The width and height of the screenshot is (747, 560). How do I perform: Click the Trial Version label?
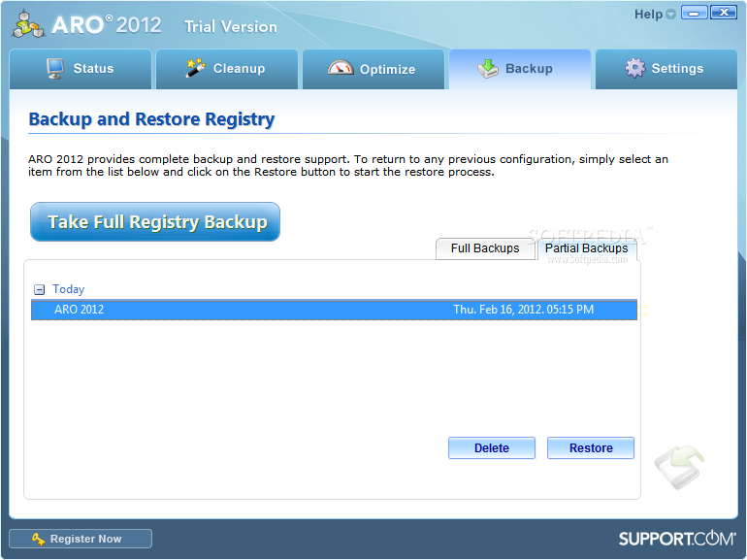(231, 26)
